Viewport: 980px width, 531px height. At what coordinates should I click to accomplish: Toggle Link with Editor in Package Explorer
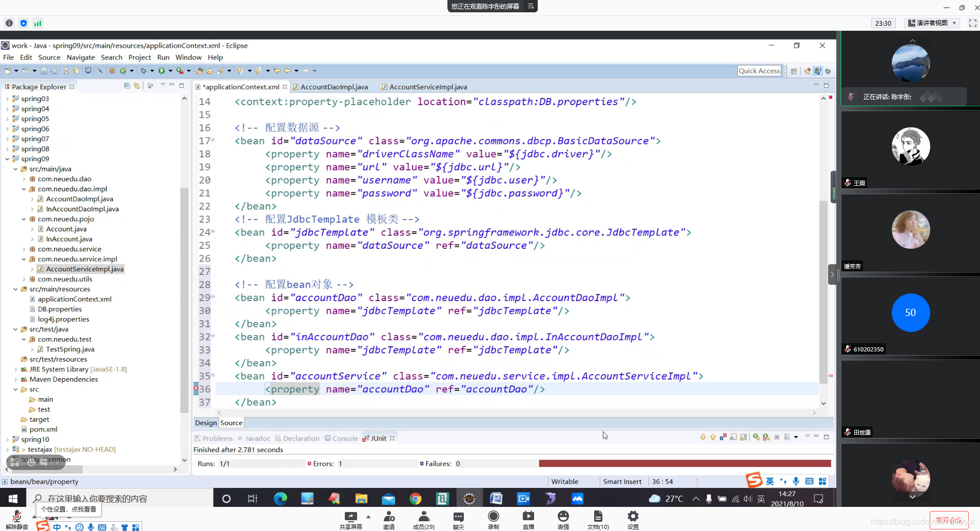(136, 86)
